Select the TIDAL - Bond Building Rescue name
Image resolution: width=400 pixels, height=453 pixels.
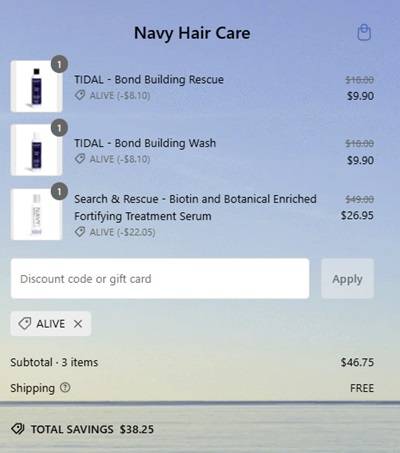[x=149, y=80]
